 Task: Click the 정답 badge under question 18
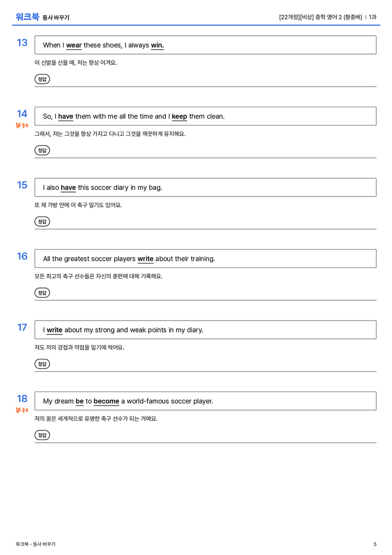[42, 435]
